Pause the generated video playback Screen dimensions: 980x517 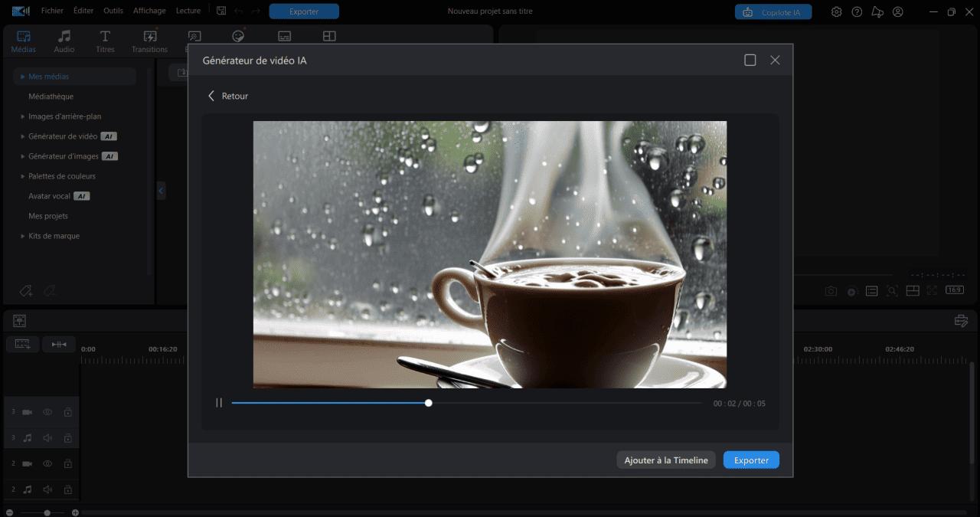pyautogui.click(x=219, y=403)
